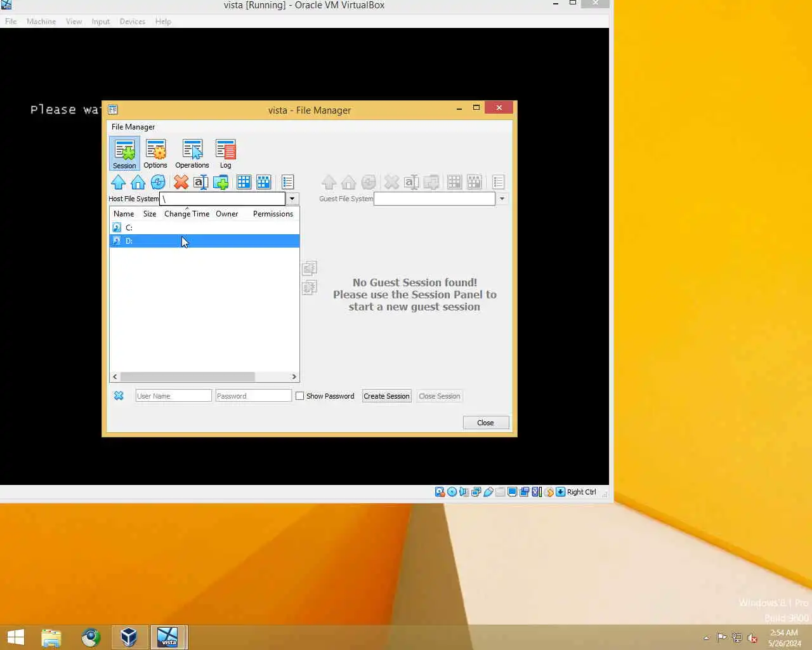Go up one level in host file system
Screen dimensions: 812x650
[119, 183]
